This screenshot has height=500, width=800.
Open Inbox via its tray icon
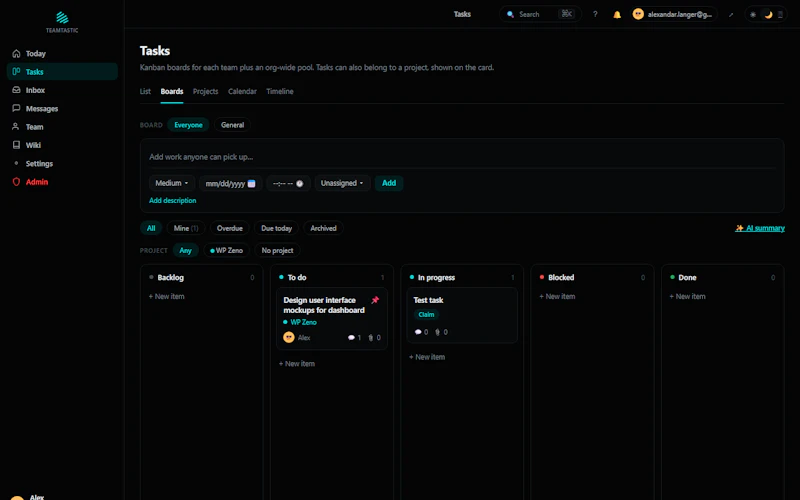[16, 90]
